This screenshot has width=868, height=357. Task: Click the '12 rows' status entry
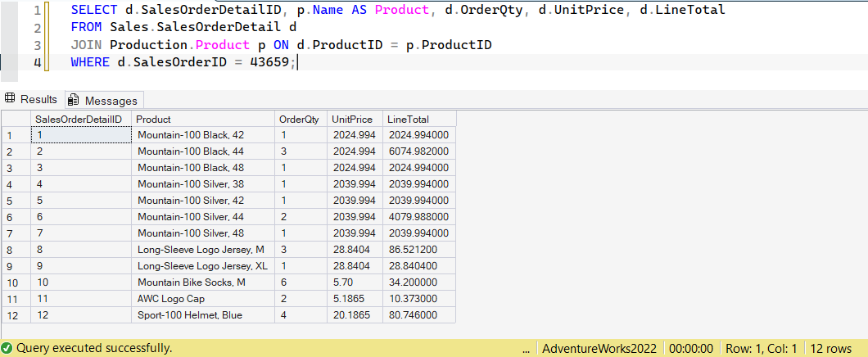click(x=830, y=349)
